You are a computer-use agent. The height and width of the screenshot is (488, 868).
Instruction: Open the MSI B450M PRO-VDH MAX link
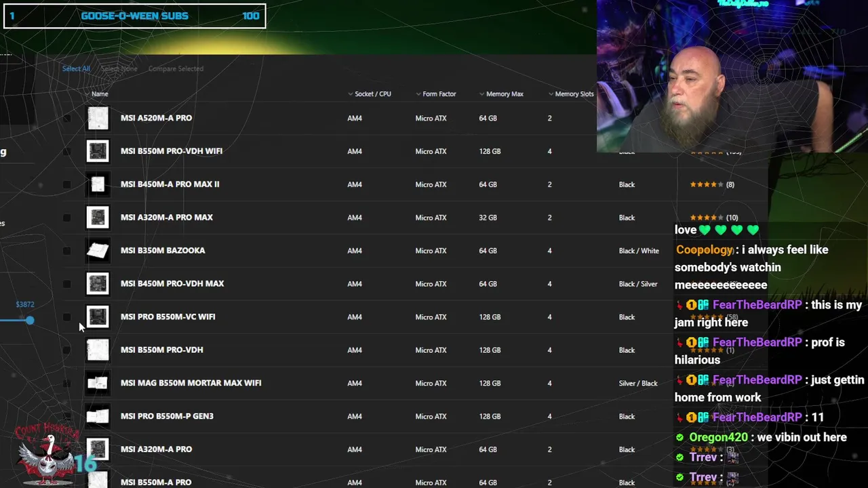pos(172,284)
